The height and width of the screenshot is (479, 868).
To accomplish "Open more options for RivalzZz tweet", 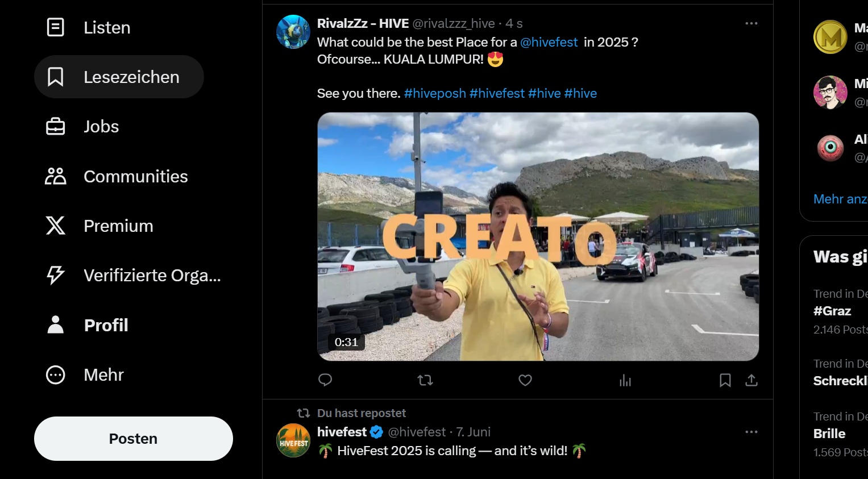I will (751, 23).
